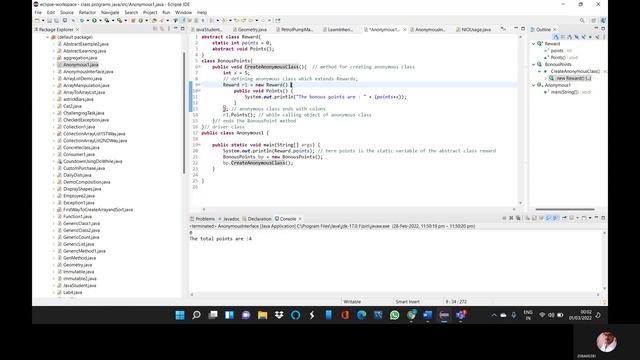Open the Windows Start menu

click(180, 315)
